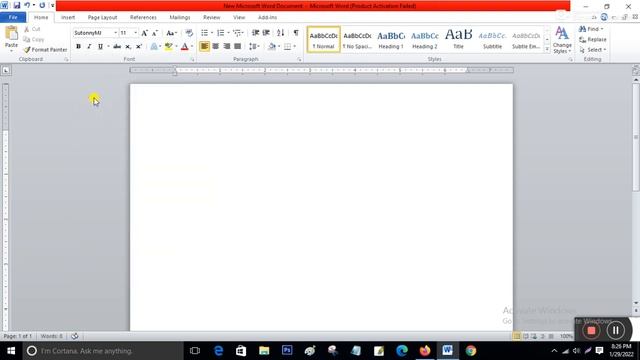Screen dimensions: 640x360
Task: Switch to the Review tab
Action: coord(211,17)
